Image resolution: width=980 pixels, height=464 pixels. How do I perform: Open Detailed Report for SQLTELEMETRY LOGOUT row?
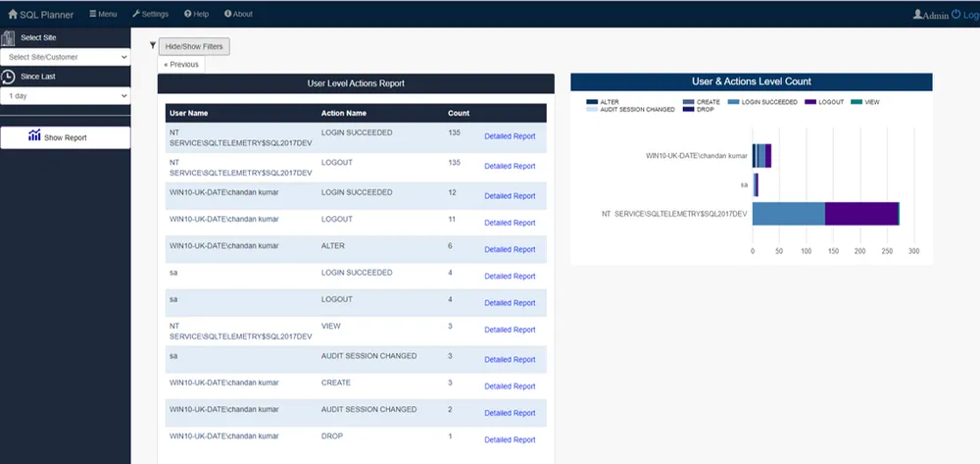click(x=510, y=166)
